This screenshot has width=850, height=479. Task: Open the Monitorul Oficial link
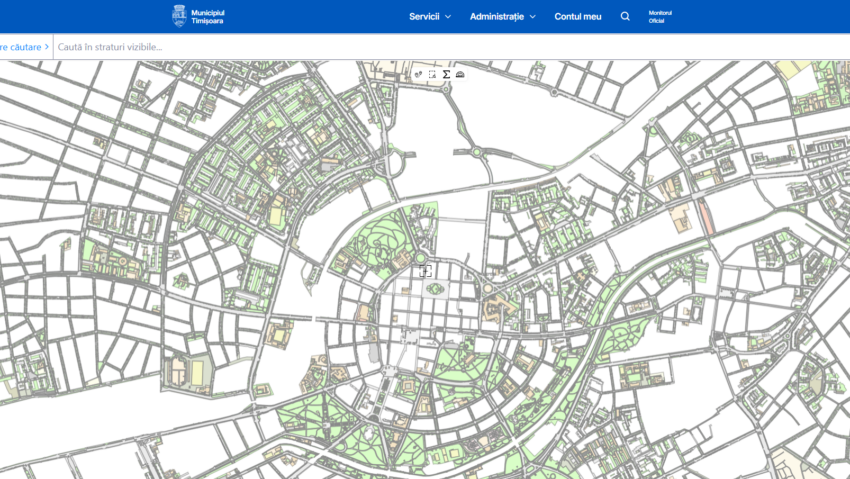[x=660, y=17]
